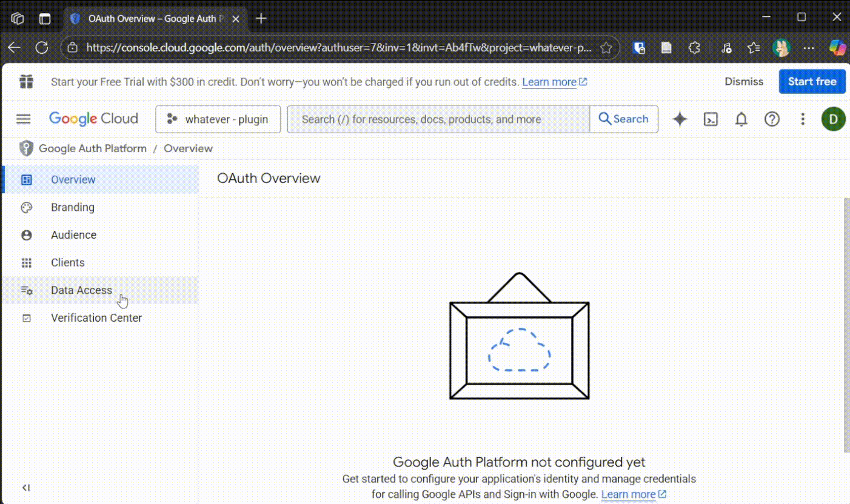The image size is (850, 504).
Task: Click the Google Auth Platform shield icon
Action: click(26, 148)
